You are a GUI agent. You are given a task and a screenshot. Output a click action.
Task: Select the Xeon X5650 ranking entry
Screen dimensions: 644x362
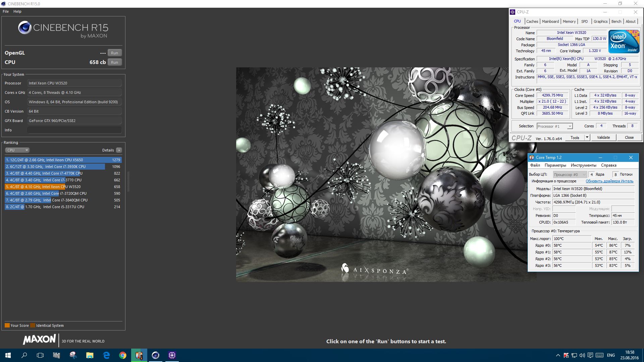click(63, 160)
